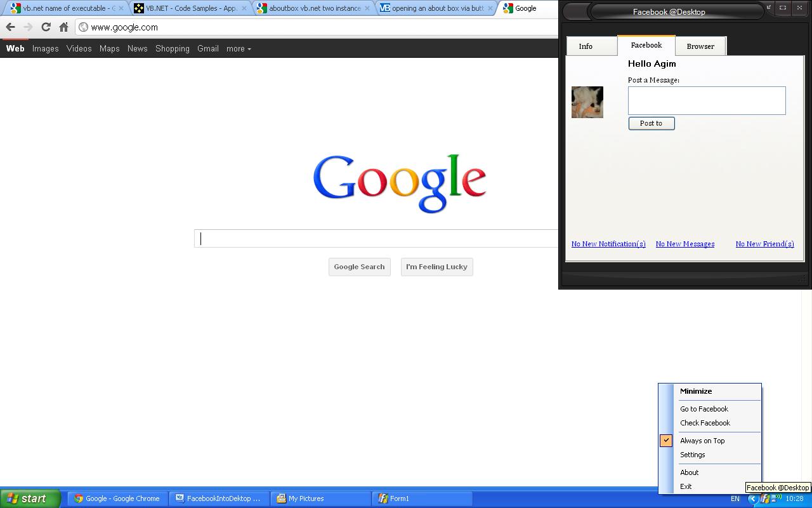Open Gmail in Google top bar
This screenshot has width=812, height=508.
[x=208, y=49]
